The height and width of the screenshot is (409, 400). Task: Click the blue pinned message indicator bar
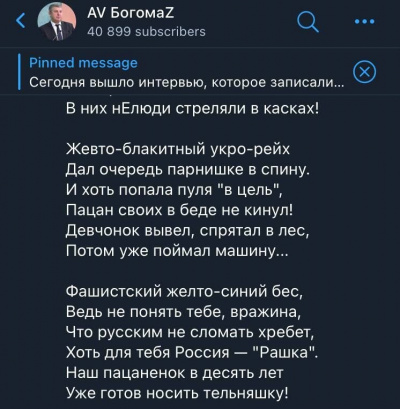coord(20,72)
